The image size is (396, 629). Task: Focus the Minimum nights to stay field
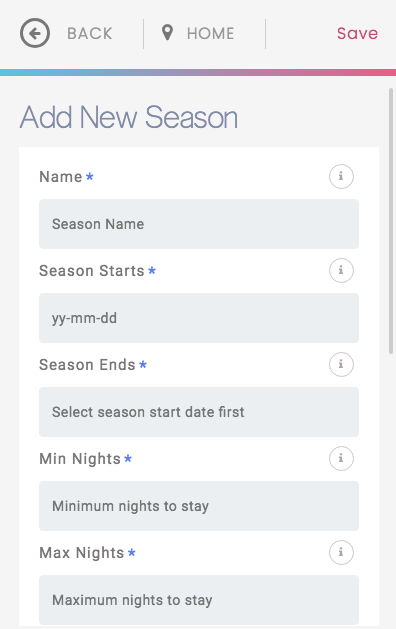[x=199, y=506]
